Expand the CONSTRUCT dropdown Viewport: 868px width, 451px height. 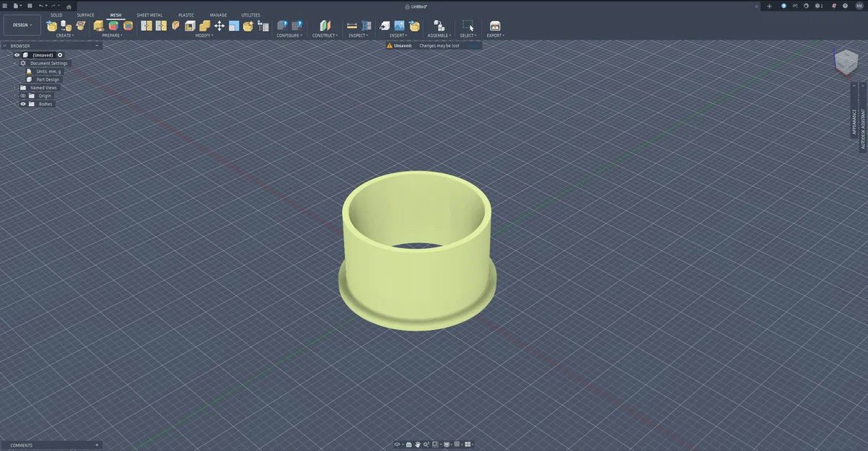click(325, 35)
